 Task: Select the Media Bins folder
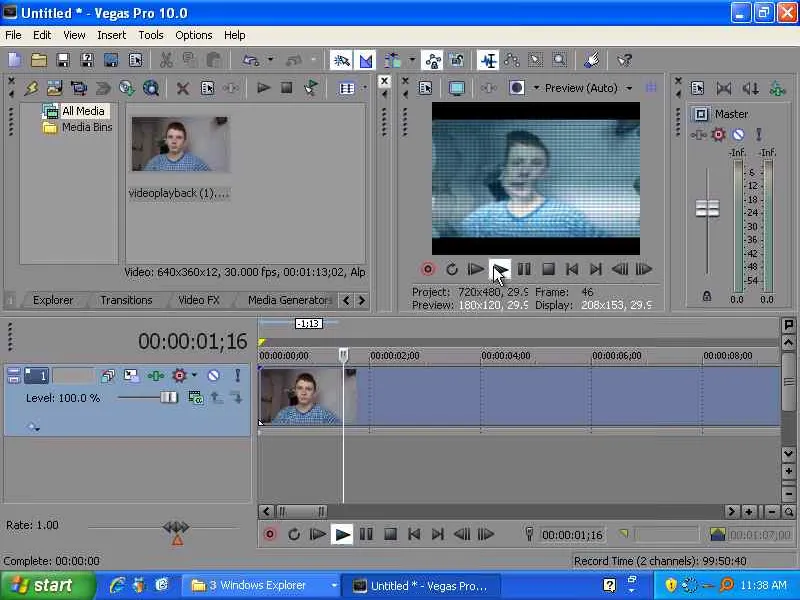[86, 128]
